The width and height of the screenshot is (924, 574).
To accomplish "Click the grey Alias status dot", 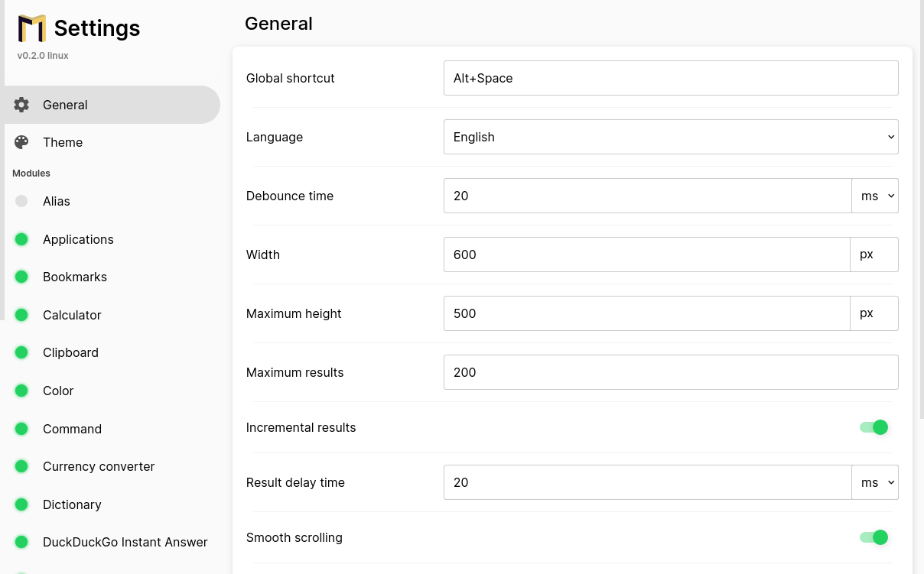I will pos(21,201).
